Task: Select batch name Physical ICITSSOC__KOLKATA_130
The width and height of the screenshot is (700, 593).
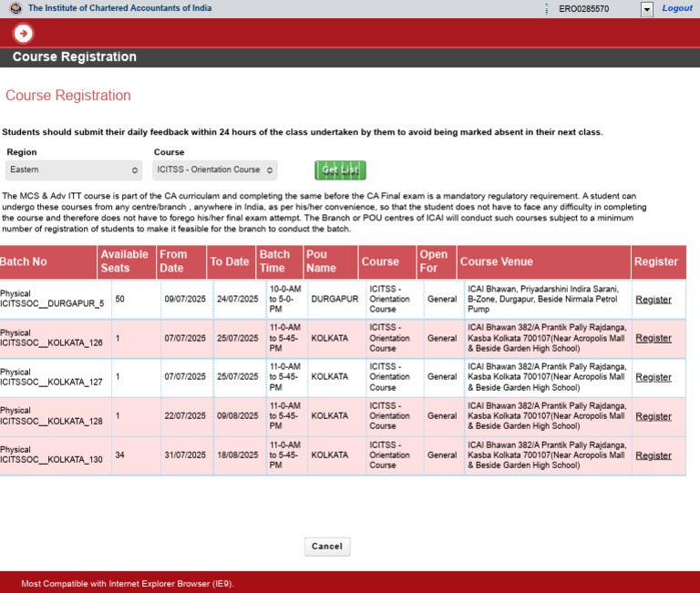Action: 51,455
